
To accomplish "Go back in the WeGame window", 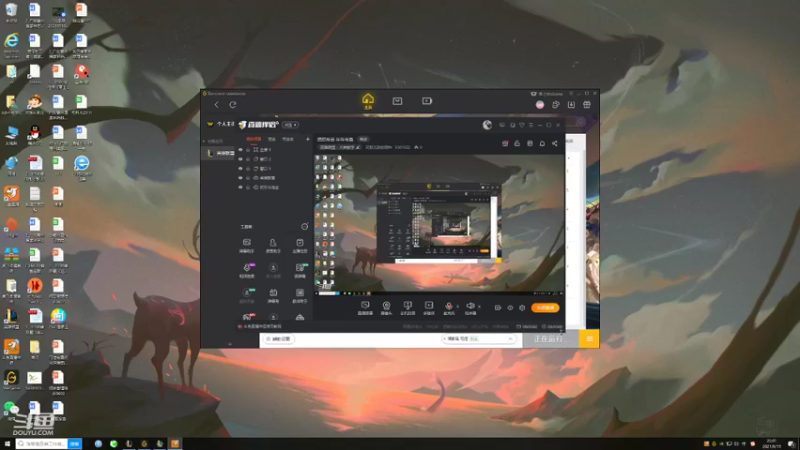I will click(x=216, y=105).
